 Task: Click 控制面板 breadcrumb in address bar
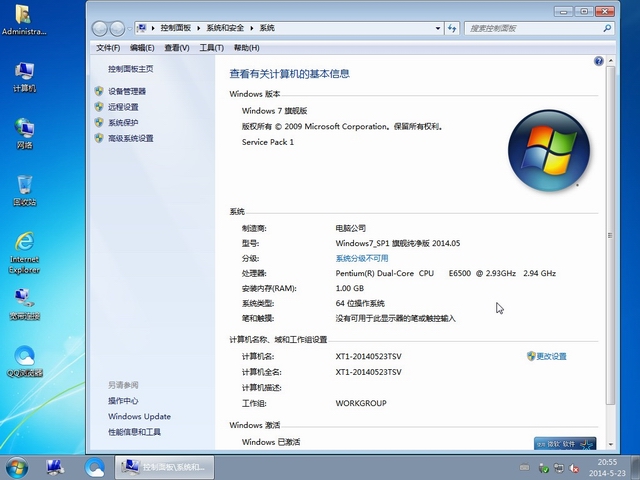(176, 28)
